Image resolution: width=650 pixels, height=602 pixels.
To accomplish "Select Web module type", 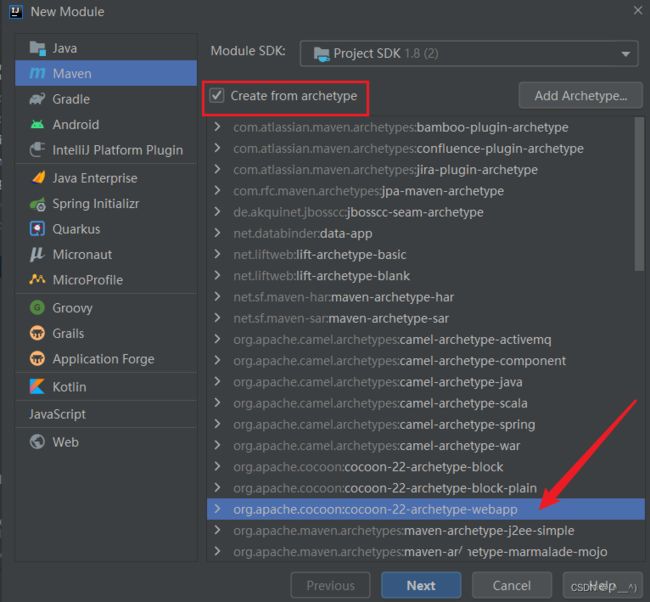I will pyautogui.click(x=106, y=442).
